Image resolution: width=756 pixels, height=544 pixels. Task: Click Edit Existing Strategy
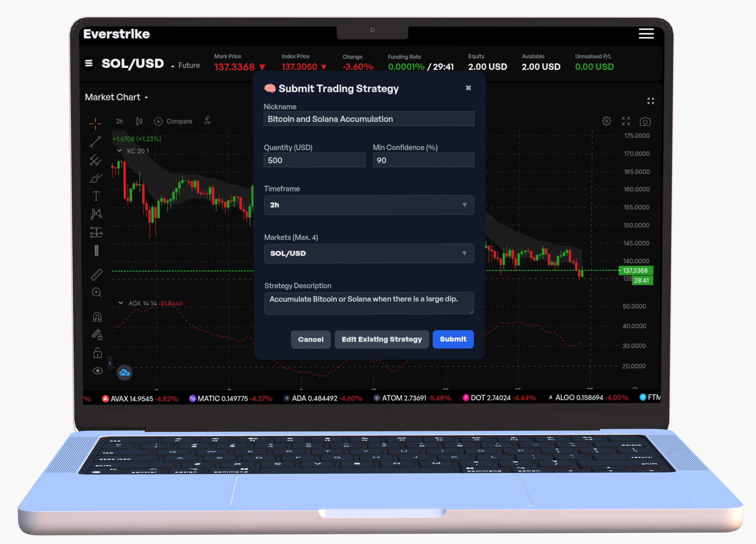point(382,339)
